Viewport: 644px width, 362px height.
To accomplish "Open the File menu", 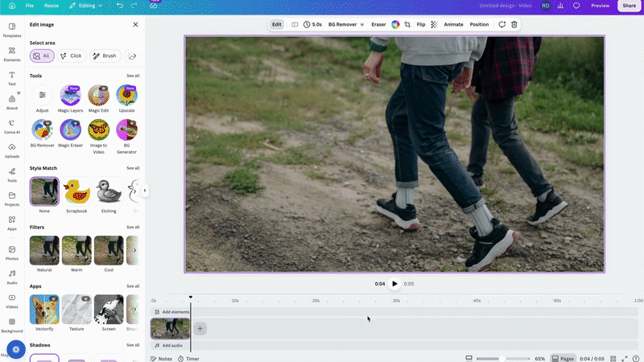I will [x=30, y=6].
